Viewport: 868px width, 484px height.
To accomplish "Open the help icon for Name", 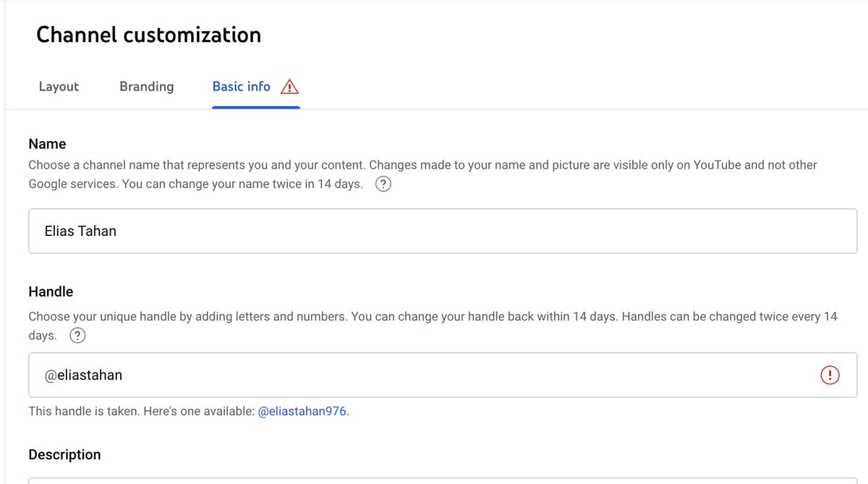I will tap(384, 184).
